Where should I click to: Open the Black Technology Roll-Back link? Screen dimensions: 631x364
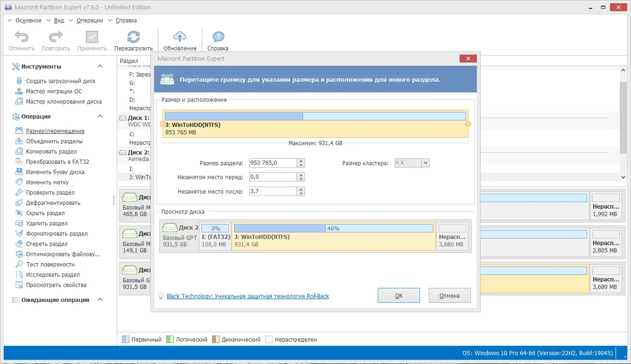[248, 296]
